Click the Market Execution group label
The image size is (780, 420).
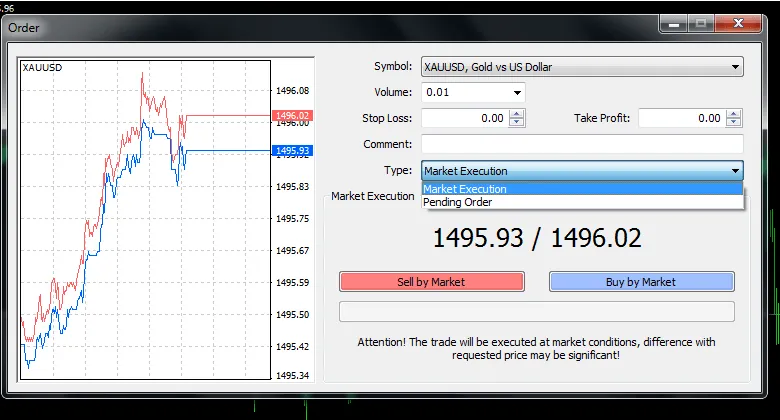[373, 196]
